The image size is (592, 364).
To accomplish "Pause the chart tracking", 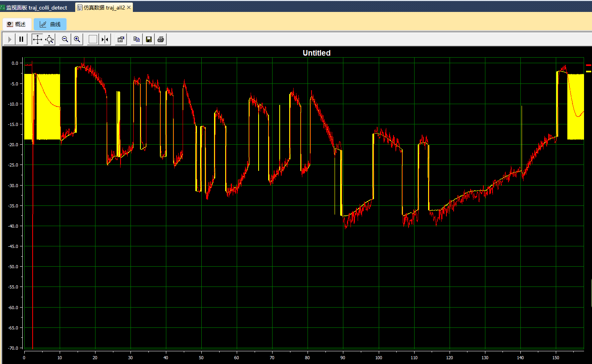I will point(21,39).
